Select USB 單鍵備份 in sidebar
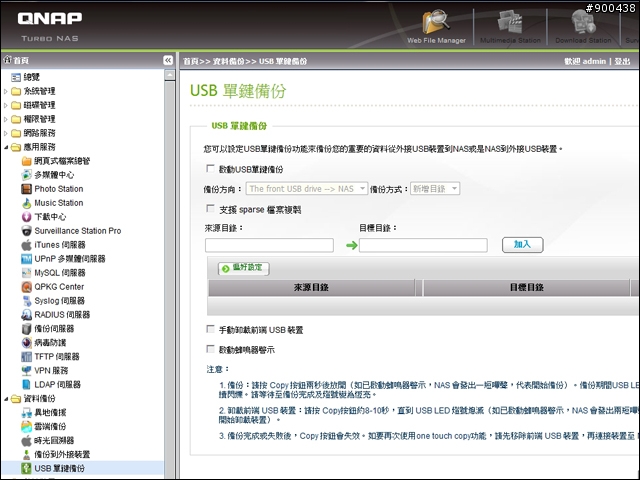Screen dimensions: 640x480 (x=60, y=468)
